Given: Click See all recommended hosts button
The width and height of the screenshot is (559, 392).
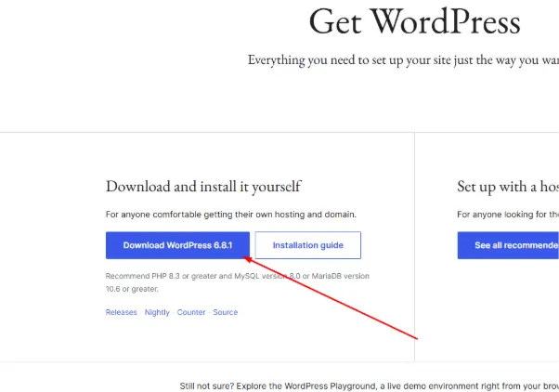Looking at the screenshot, I should (x=508, y=245).
